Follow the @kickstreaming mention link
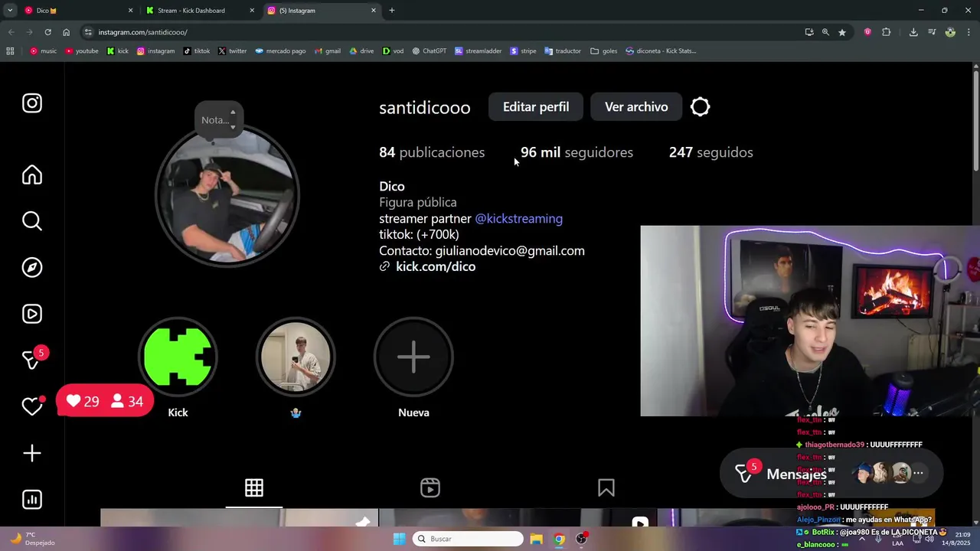 tap(518, 219)
